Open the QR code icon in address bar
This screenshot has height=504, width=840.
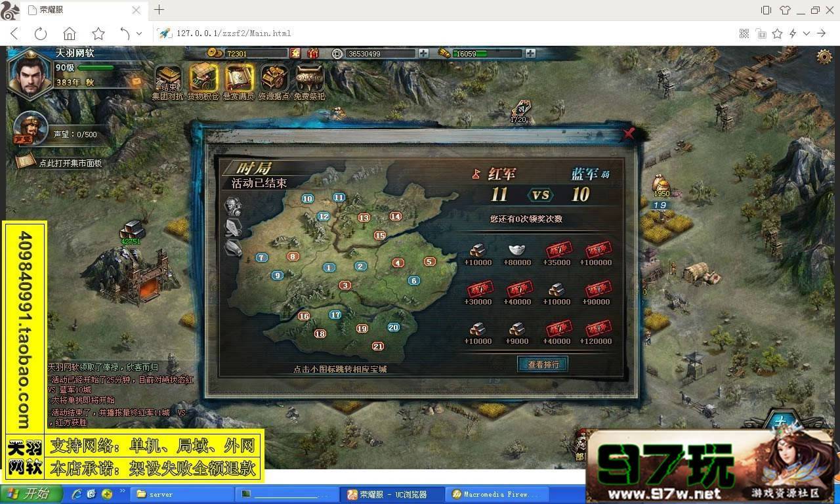(744, 33)
